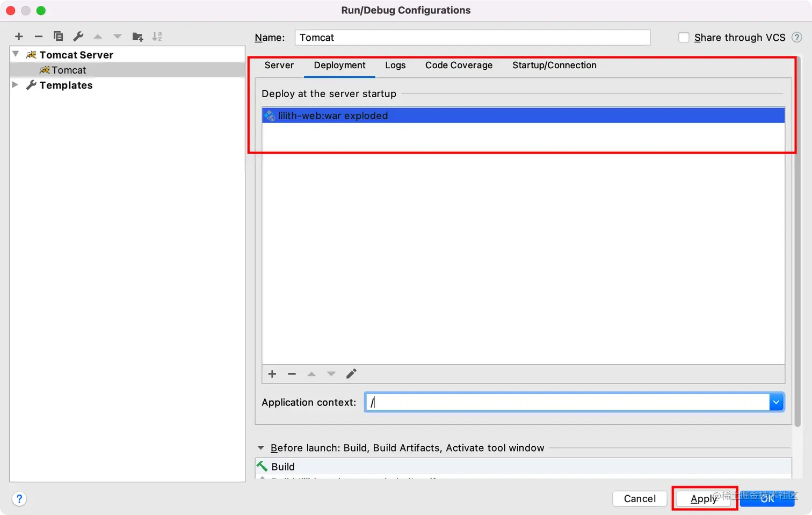
Task: Focus the Name input field
Action: click(473, 38)
